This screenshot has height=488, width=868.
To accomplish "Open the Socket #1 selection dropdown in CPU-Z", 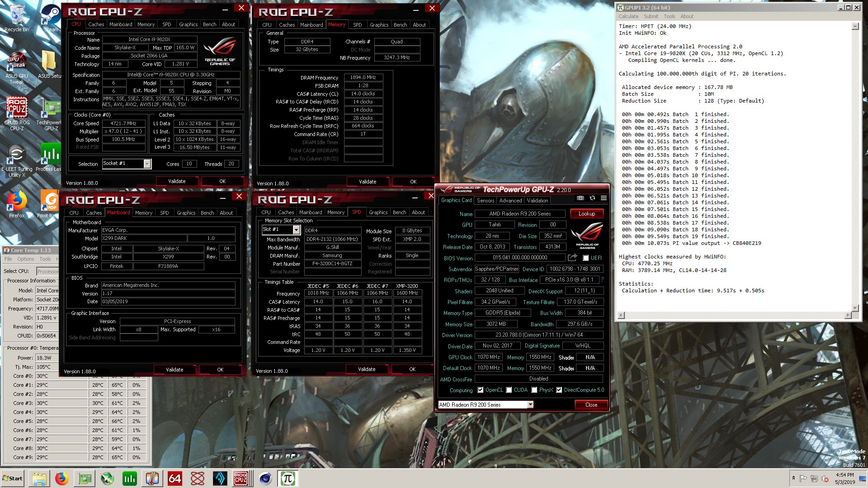I will 147,164.
